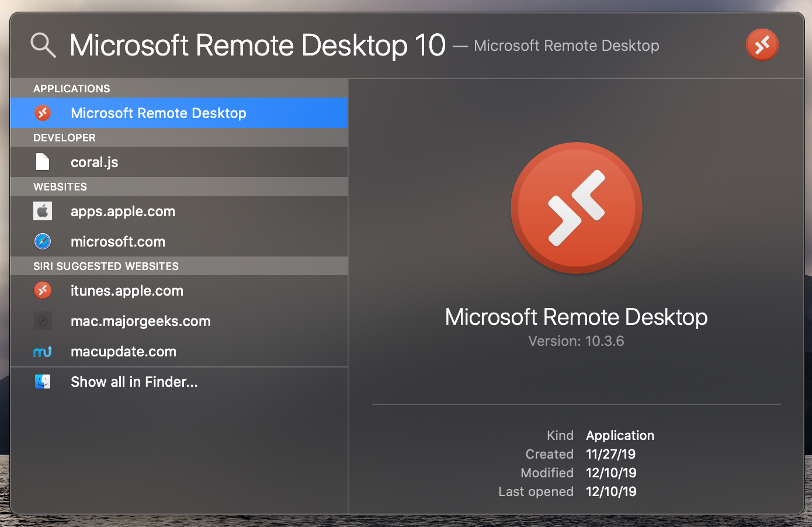Select the coral.js developer result
Screen dimensions: 812x527
(x=179, y=162)
